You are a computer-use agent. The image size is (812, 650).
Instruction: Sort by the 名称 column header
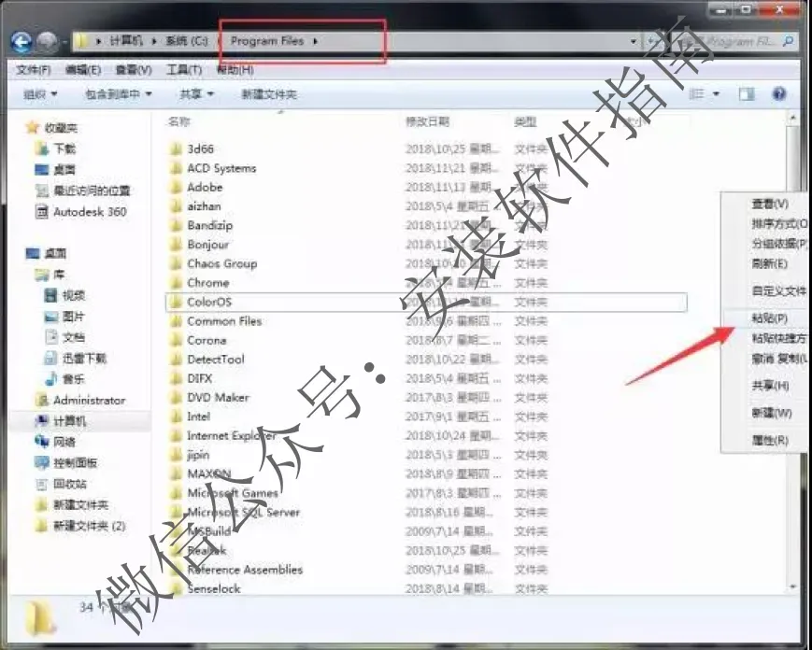[x=179, y=121]
